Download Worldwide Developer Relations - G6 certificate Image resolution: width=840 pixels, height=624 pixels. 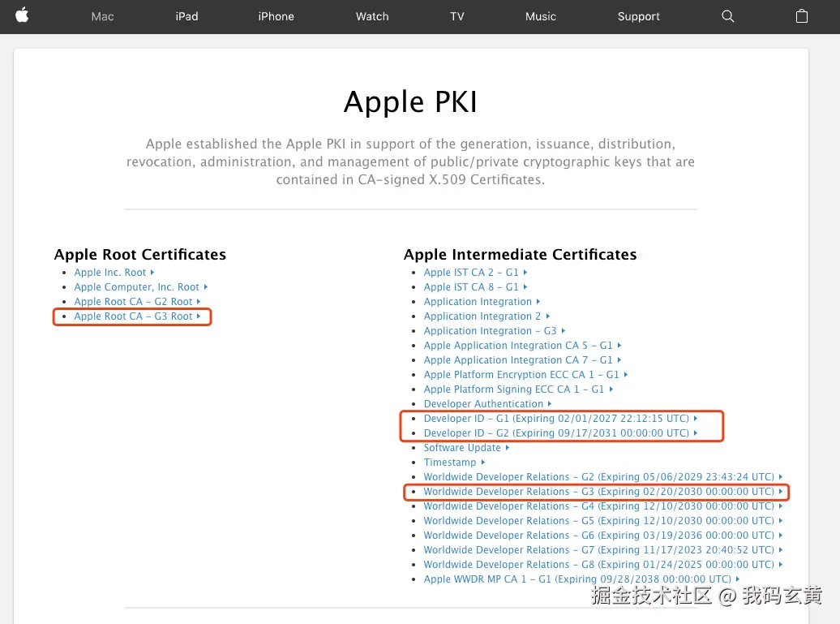pos(603,535)
